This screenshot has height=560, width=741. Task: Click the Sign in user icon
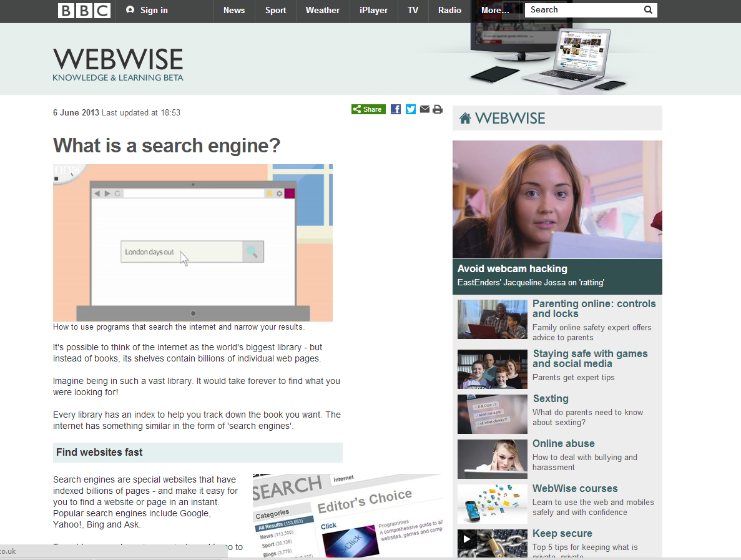[130, 10]
